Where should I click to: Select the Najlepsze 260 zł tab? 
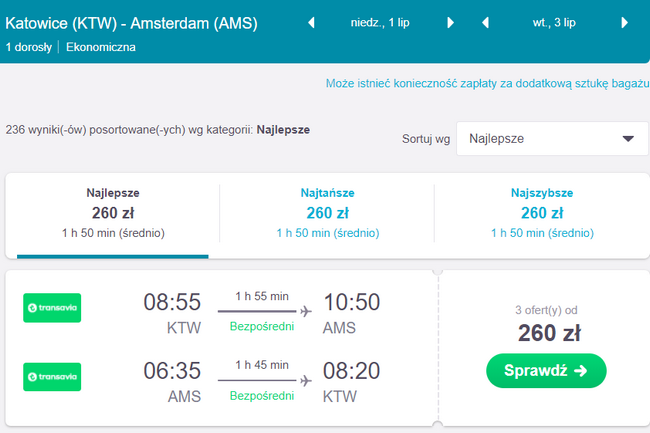[x=113, y=213]
